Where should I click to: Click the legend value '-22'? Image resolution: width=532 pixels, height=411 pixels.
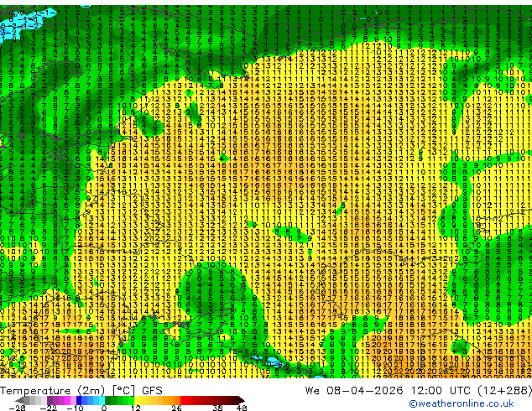click(48, 408)
